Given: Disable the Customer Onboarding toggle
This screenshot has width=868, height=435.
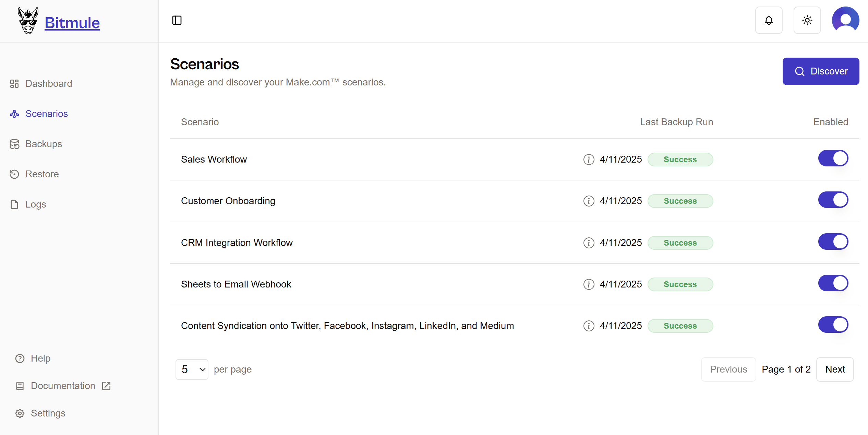Looking at the screenshot, I should click(x=833, y=200).
